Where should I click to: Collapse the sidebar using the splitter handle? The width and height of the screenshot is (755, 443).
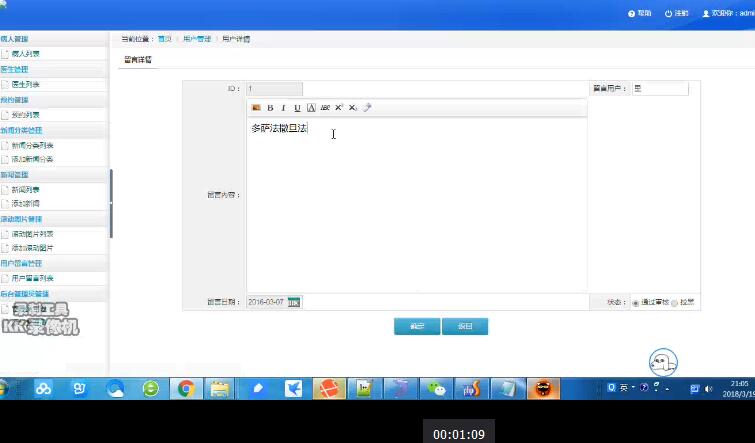111,203
